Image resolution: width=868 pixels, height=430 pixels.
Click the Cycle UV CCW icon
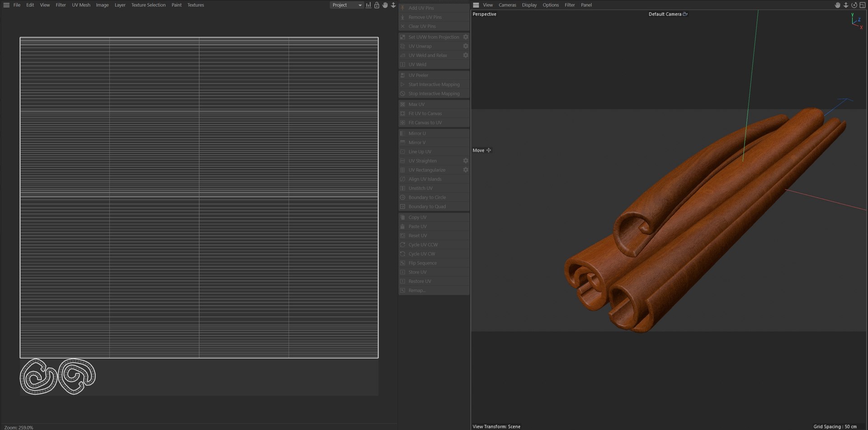tap(402, 245)
